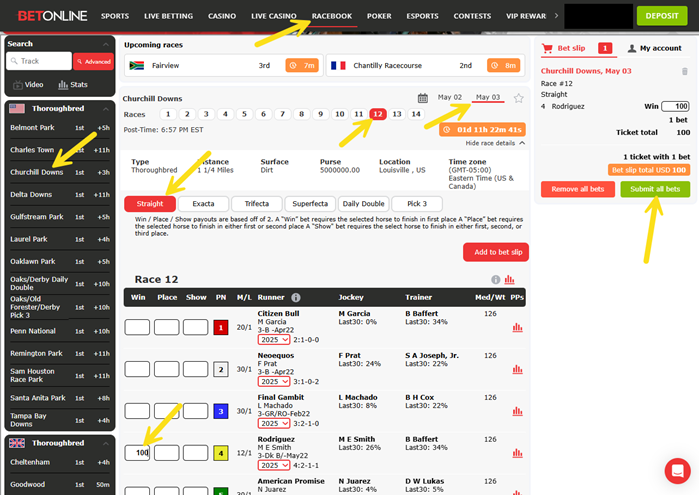Click the US flag Thoroughbred icon
The height and width of the screenshot is (496, 699).
coord(17,108)
